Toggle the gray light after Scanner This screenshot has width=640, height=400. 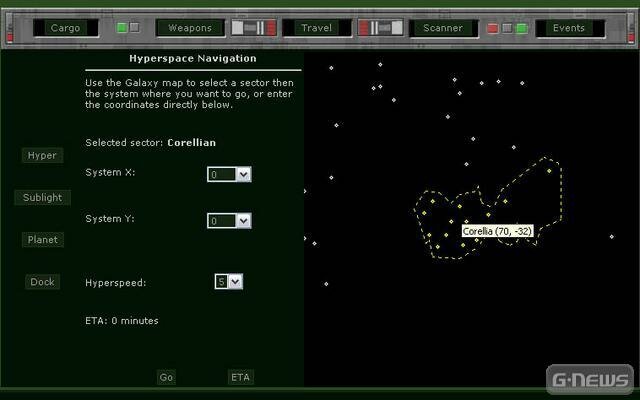coord(507,28)
